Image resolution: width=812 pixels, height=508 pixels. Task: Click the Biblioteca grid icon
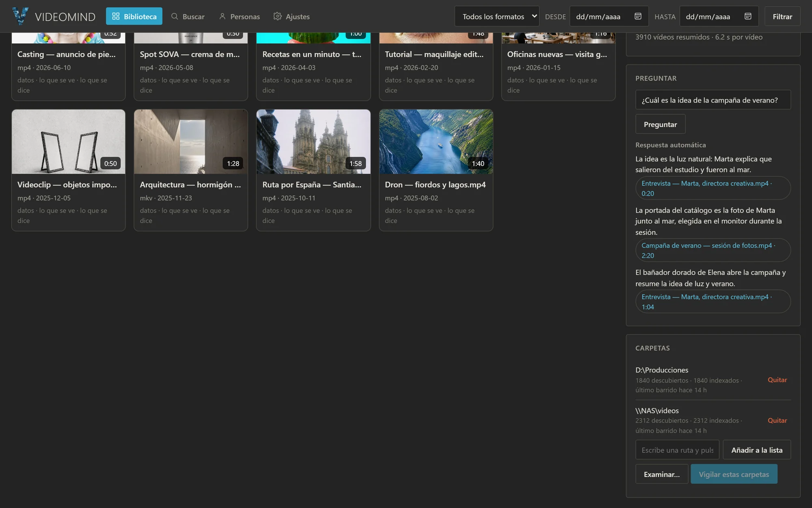coord(116,16)
